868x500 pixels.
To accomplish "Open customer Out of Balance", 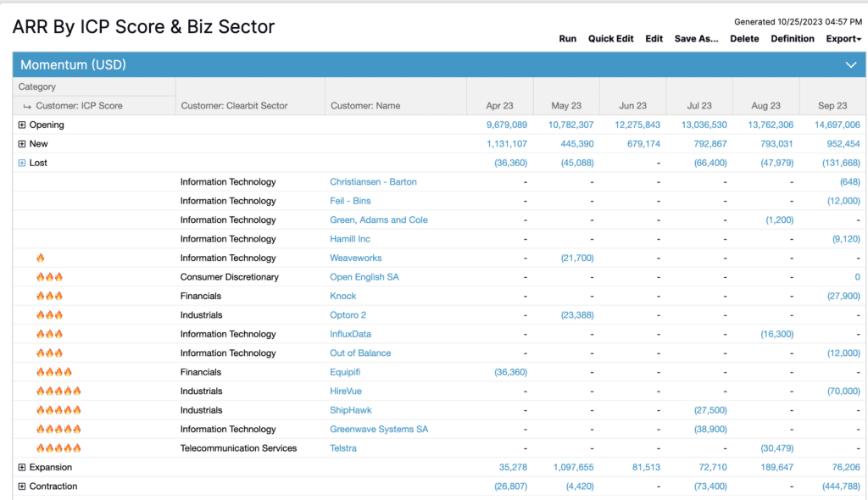I will tap(360, 353).
